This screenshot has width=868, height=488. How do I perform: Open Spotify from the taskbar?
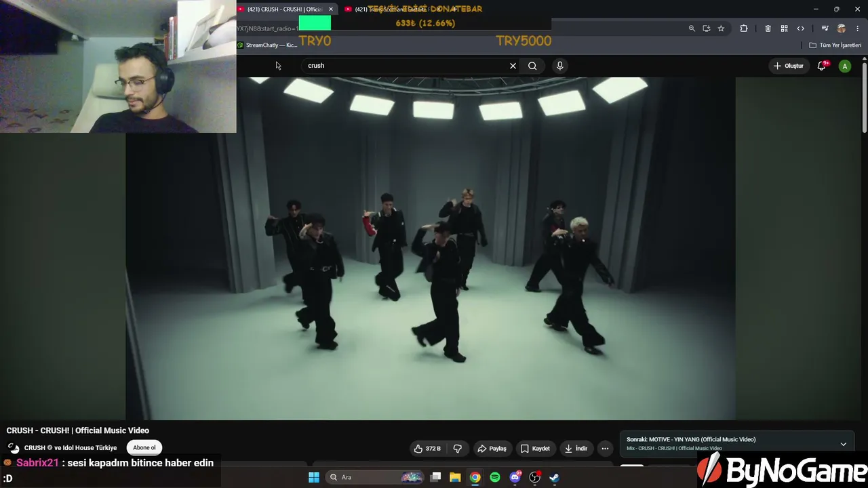(x=495, y=477)
